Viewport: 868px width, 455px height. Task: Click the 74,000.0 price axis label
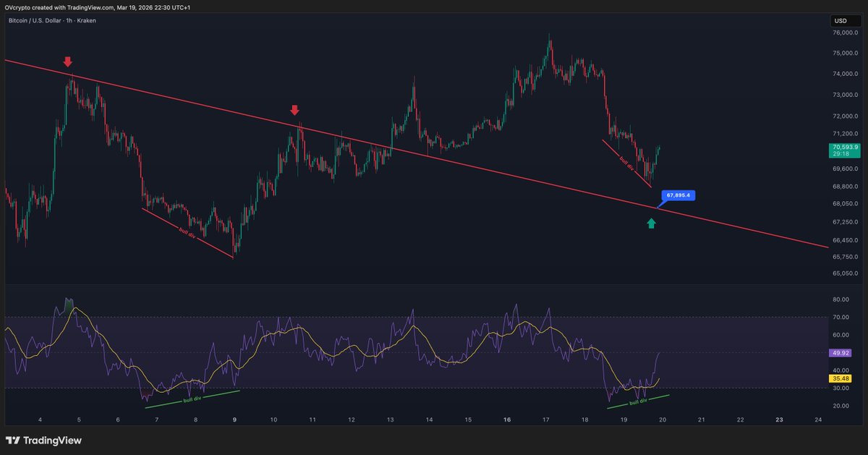click(846, 74)
